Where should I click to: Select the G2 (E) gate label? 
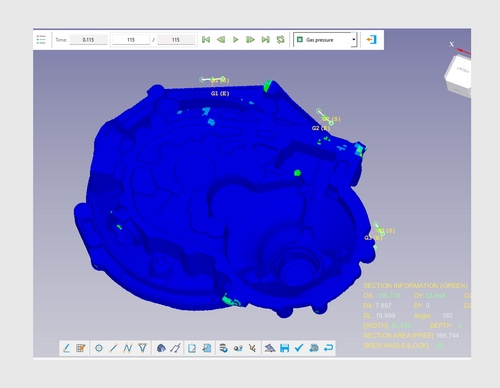(321, 128)
